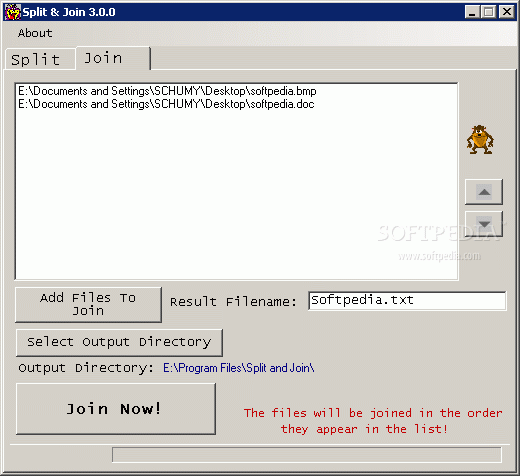Screen dimensions: 520x476
Task: Click Select Output Directory button
Action: 119,342
